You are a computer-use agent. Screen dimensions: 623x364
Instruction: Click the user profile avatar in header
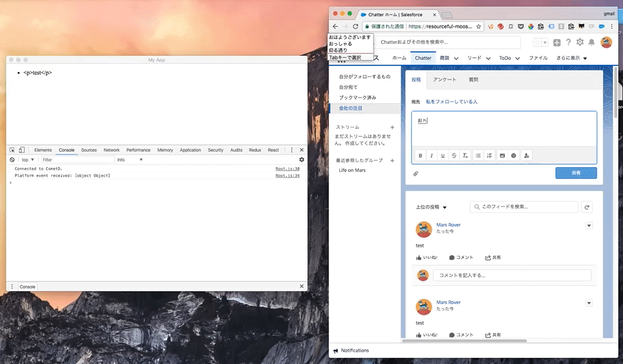point(606,42)
